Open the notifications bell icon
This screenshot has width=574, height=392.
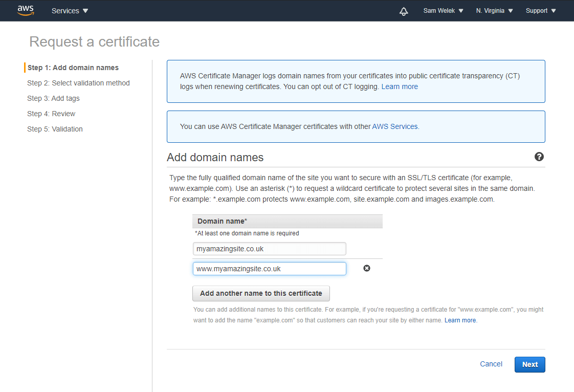(x=404, y=11)
